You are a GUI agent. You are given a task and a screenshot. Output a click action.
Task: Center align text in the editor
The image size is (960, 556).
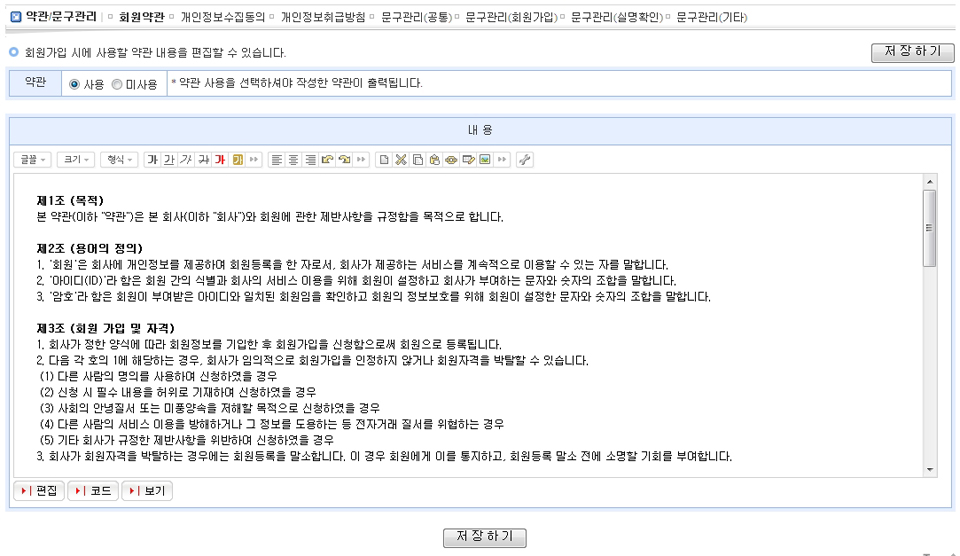[294, 160]
